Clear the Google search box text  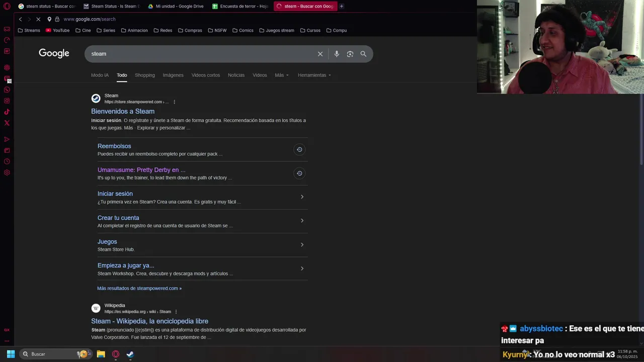coord(320,54)
